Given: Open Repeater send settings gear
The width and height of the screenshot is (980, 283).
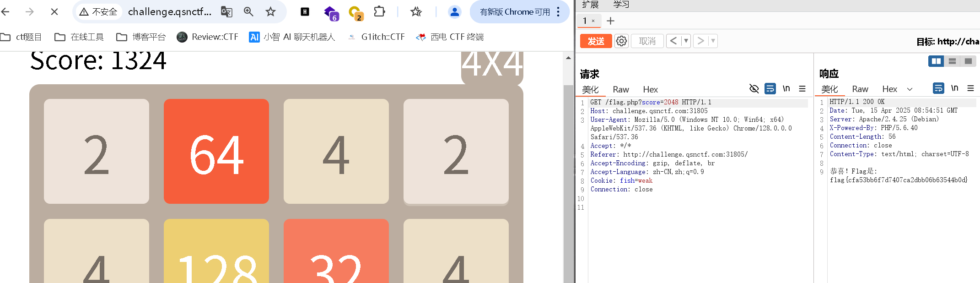Looking at the screenshot, I should [x=621, y=41].
